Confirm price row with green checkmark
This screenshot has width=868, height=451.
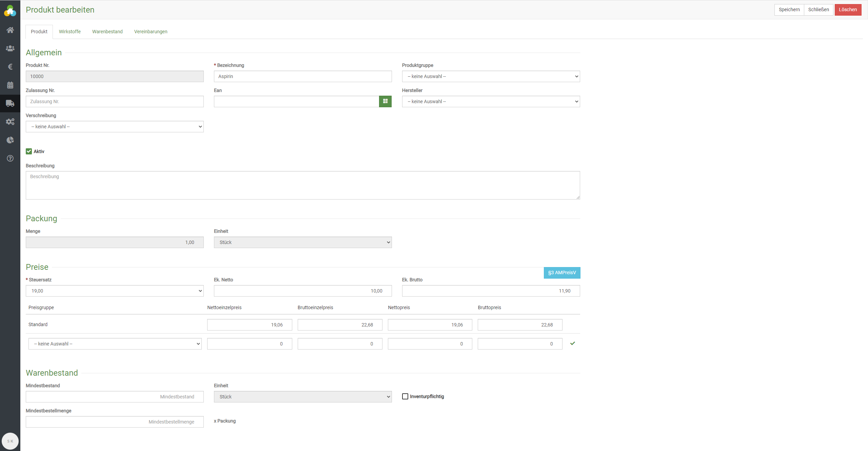573,343
